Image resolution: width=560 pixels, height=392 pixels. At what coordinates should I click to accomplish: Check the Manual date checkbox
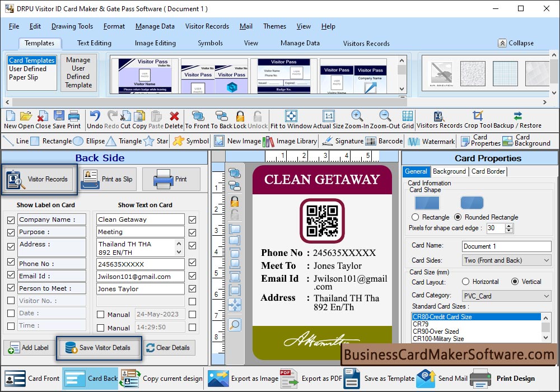coord(101,315)
